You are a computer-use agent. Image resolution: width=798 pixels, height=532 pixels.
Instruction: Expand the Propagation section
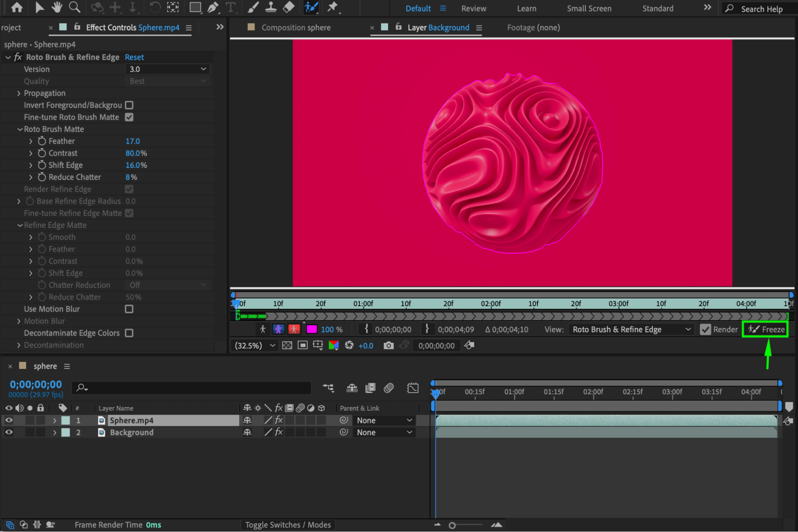point(19,93)
